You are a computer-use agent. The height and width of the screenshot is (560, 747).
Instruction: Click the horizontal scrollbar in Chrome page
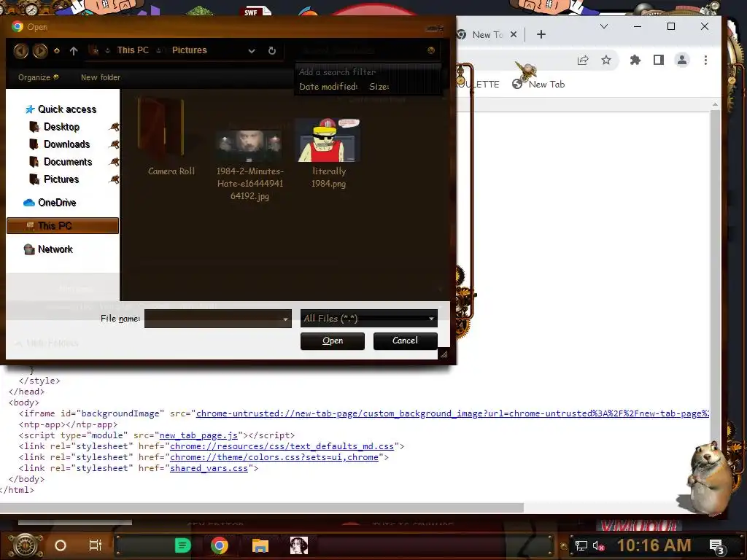click(x=262, y=507)
